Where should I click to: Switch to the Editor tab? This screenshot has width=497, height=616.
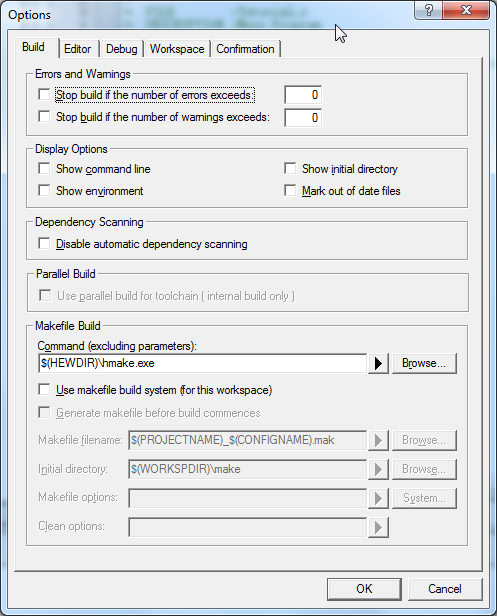coord(77,49)
